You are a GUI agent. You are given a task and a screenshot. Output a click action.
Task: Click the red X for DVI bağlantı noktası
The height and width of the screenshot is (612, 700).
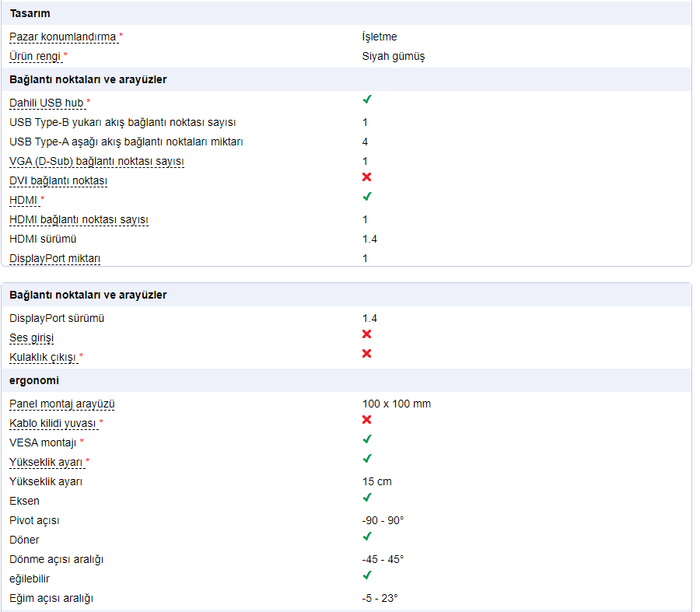[x=367, y=178]
